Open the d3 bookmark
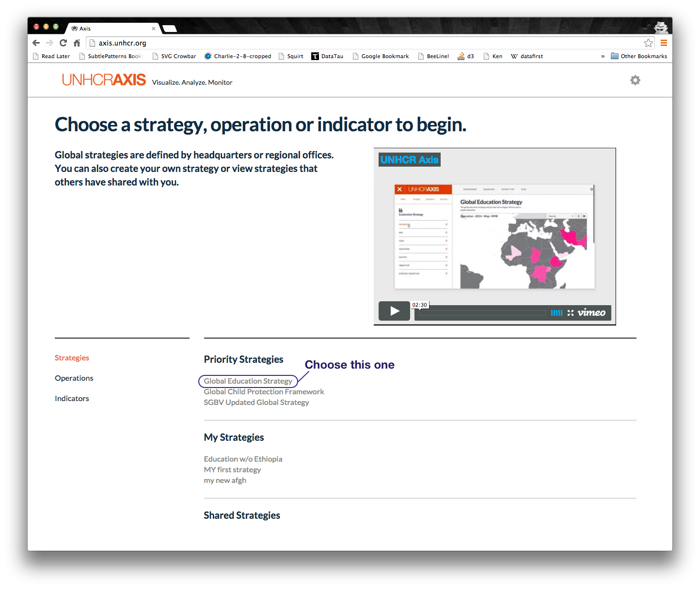The width and height of the screenshot is (700, 589). 466,56
